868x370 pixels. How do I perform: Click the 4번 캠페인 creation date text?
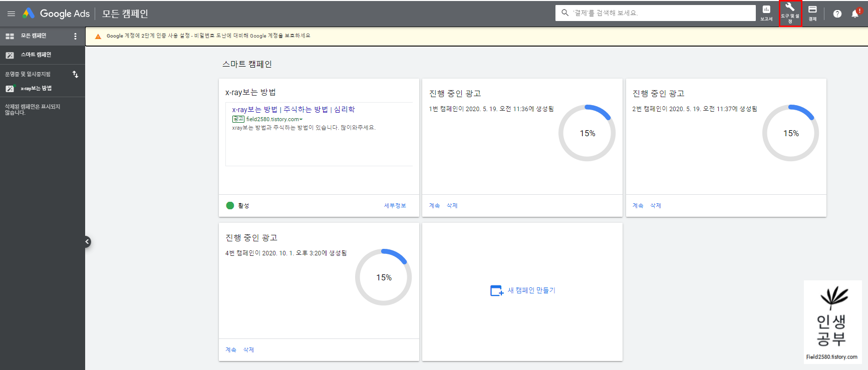click(286, 253)
